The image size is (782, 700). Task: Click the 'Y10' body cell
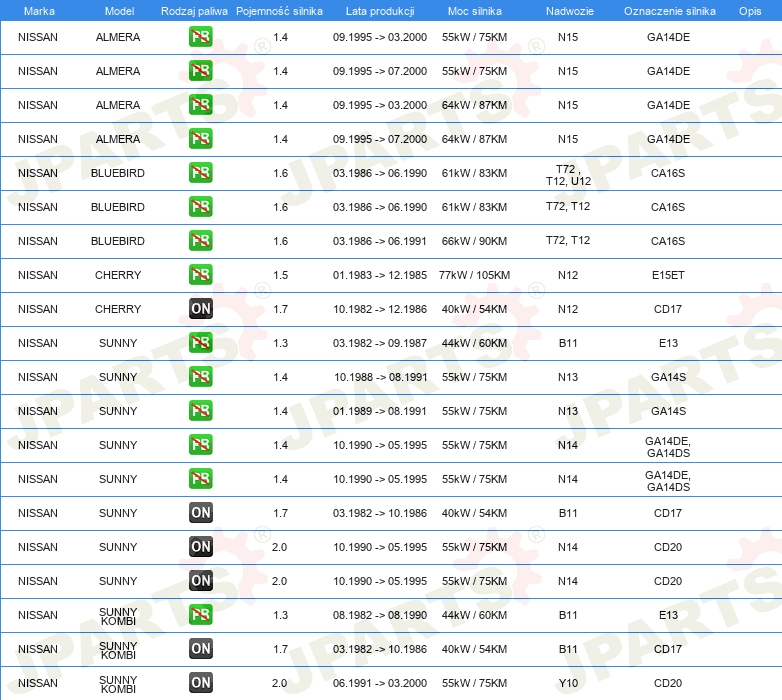(568, 683)
